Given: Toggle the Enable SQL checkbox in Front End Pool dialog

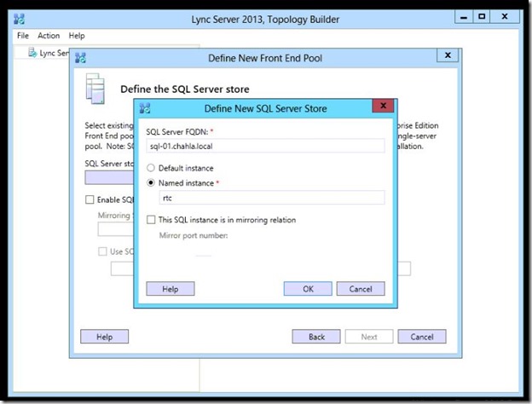Looking at the screenshot, I should click(x=90, y=199).
